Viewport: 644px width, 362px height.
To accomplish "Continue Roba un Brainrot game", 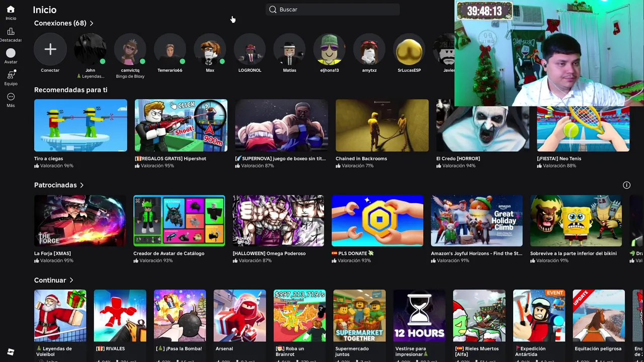I will pyautogui.click(x=299, y=316).
